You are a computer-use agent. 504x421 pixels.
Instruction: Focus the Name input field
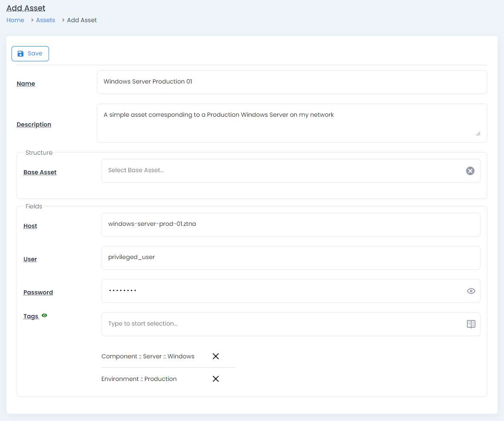pyautogui.click(x=292, y=82)
